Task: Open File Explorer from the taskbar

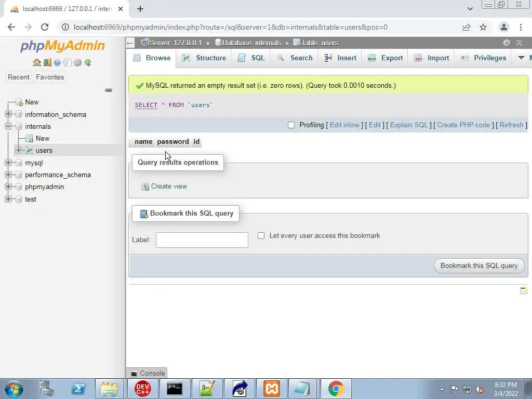Action: coord(109,389)
